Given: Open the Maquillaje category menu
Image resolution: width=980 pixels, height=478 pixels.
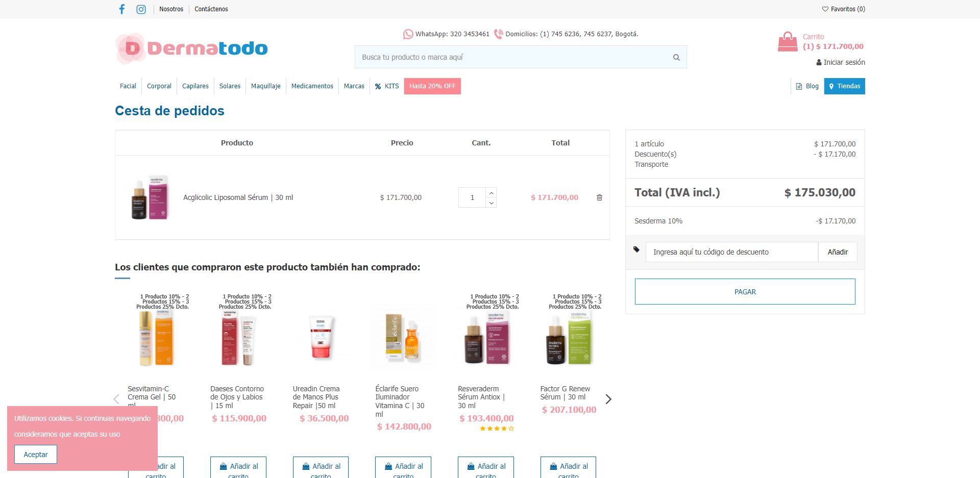Looking at the screenshot, I should coord(266,86).
